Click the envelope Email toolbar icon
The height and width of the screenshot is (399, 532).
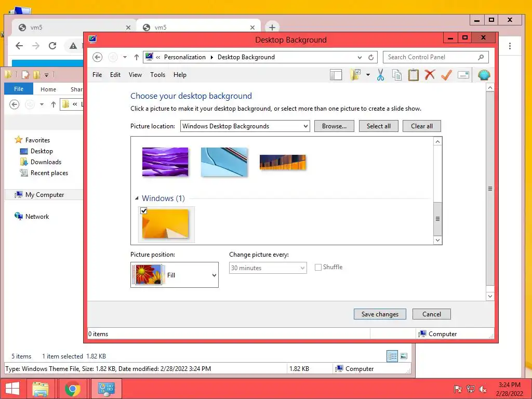tap(463, 75)
